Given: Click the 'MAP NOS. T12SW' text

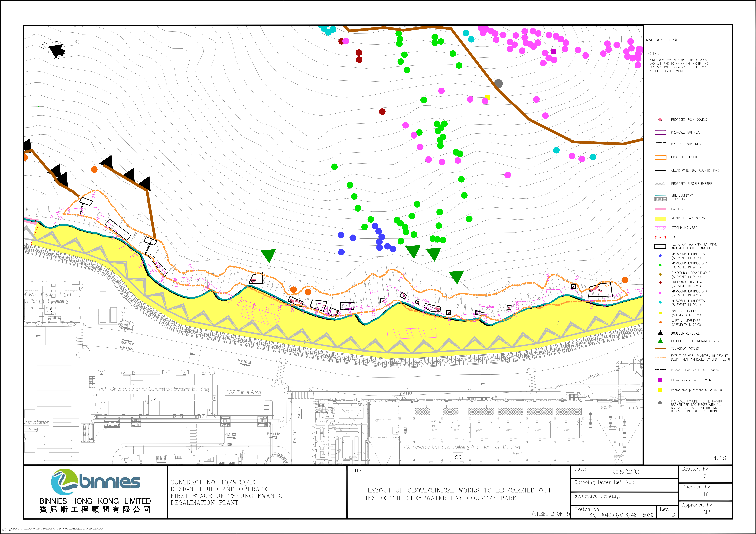Looking at the screenshot, I should (x=661, y=40).
